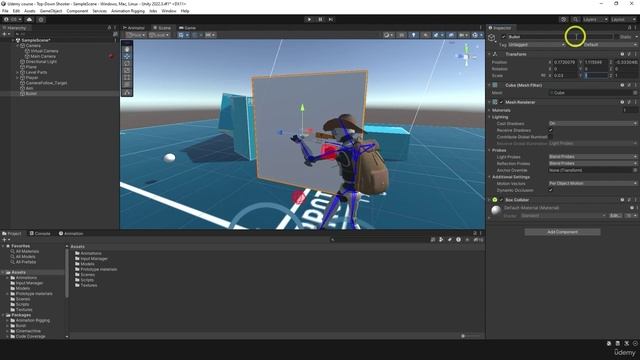Viewport: 640px width, 360px height.
Task: Click the Add Component button
Action: [x=562, y=232]
